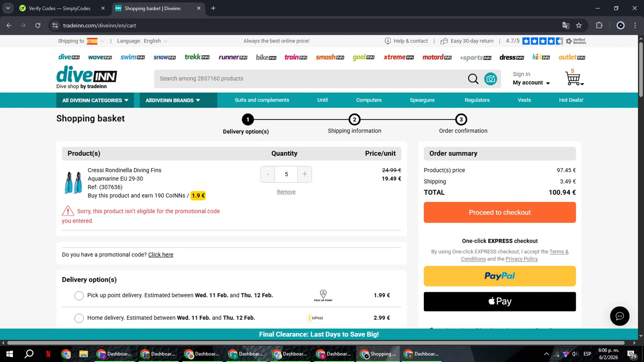Click the Cressi fins product thumbnail
The image size is (644, 362).
coord(73,183)
